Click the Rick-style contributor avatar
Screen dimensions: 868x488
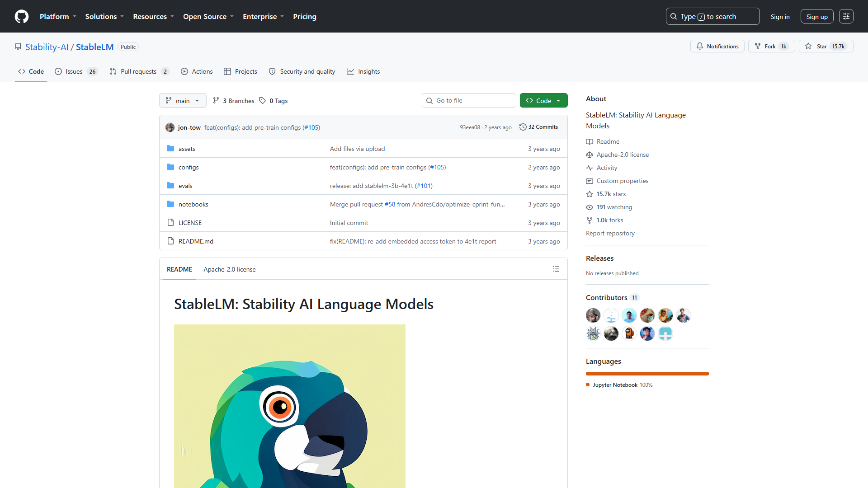point(593,333)
